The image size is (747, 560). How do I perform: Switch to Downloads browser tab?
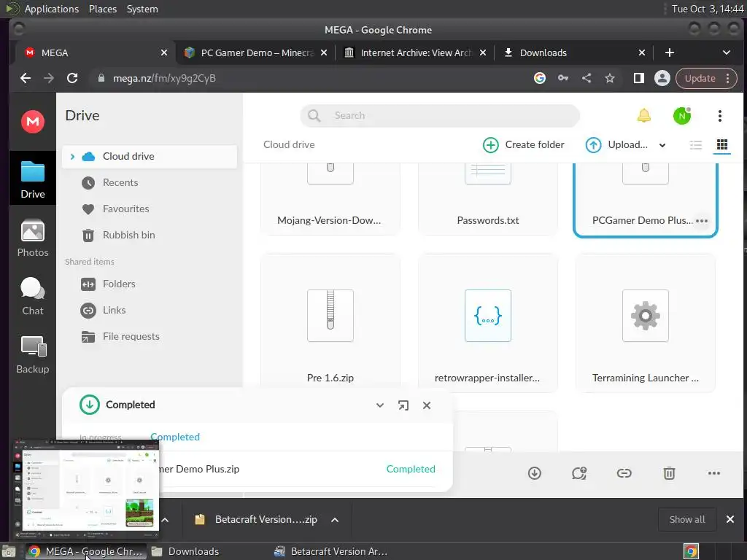coord(573,52)
